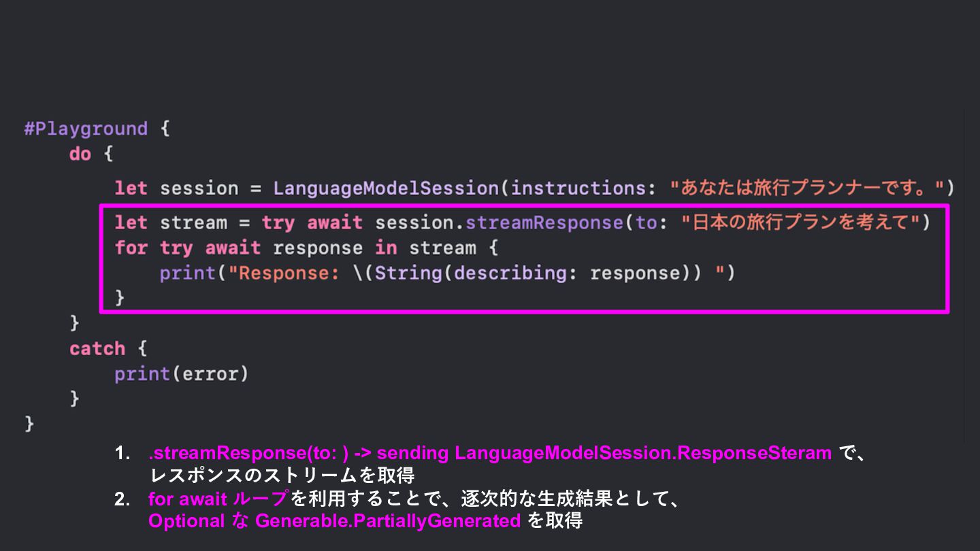Click the "catch" keyword
This screenshot has width=980, height=551.
click(x=97, y=348)
